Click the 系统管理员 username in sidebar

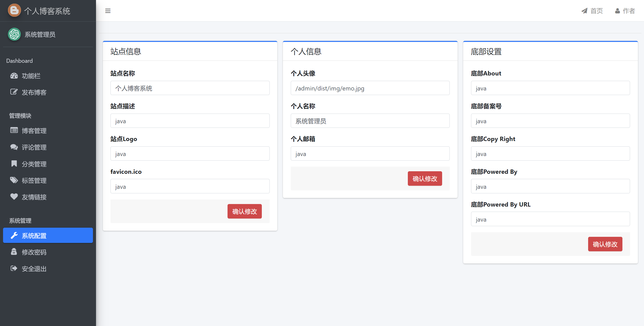pyautogui.click(x=40, y=34)
